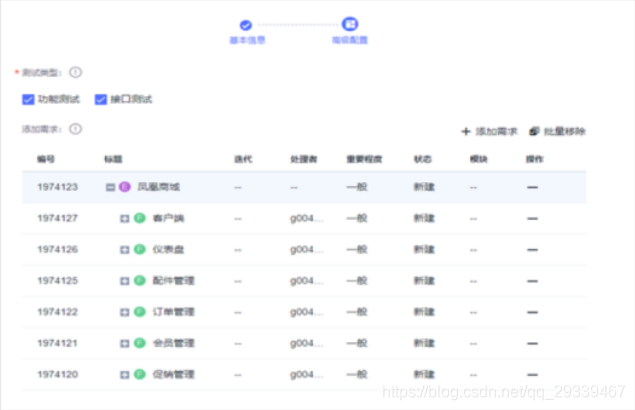Click the green F icon in row 1974127
This screenshot has height=410, width=635.
pos(140,218)
